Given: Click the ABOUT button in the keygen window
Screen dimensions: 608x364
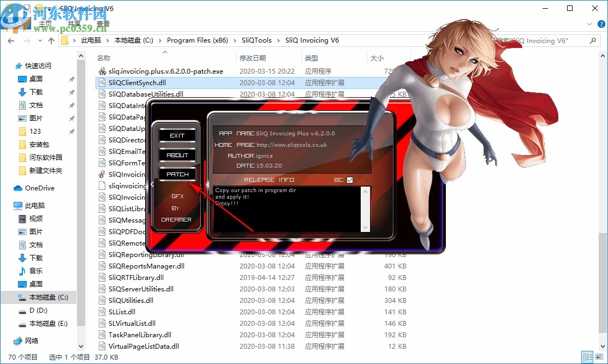Looking at the screenshot, I should click(x=177, y=154).
